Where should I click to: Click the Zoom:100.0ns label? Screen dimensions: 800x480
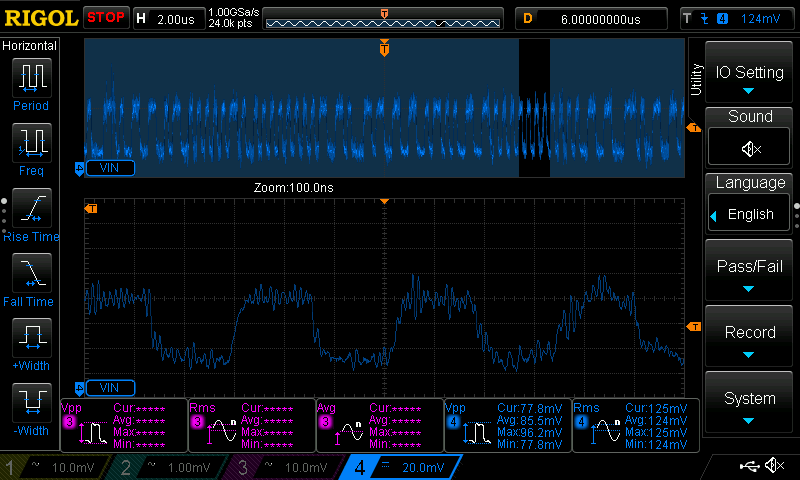pyautogui.click(x=293, y=188)
